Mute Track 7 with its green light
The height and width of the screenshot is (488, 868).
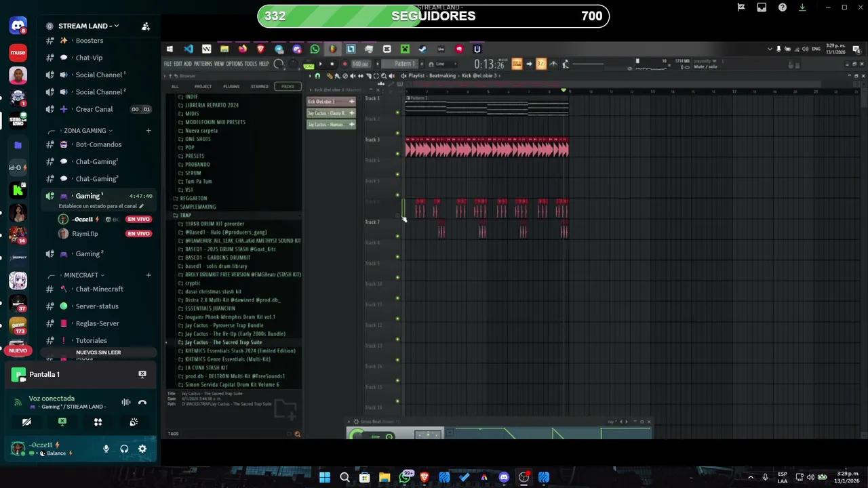(x=397, y=236)
